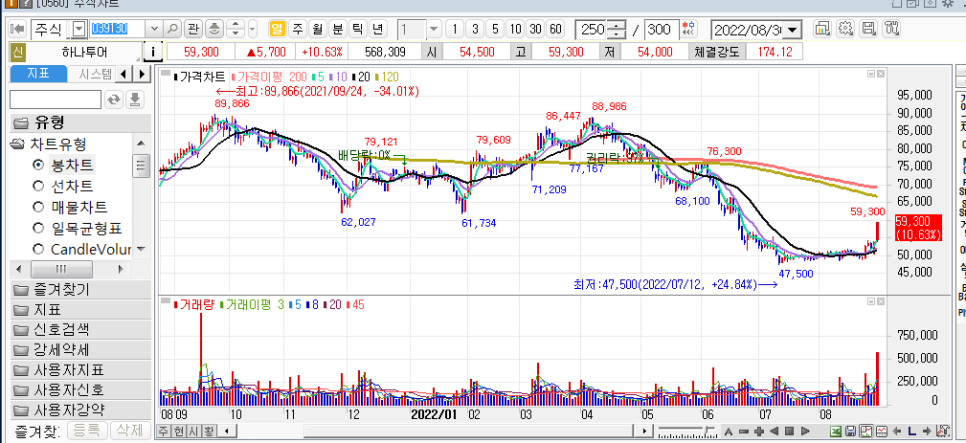Expand the 신호검색 folder
The image size is (966, 443).
coord(81,330)
